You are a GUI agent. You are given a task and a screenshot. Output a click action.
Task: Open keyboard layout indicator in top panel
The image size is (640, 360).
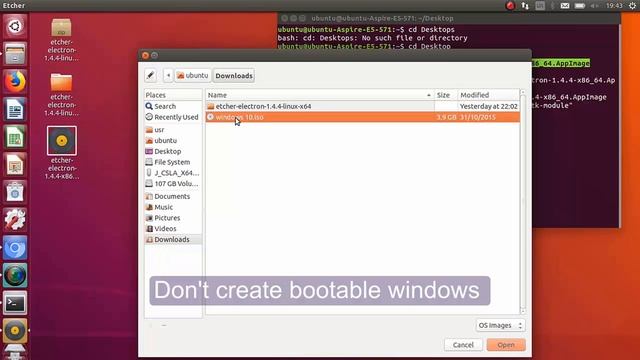tap(540, 6)
